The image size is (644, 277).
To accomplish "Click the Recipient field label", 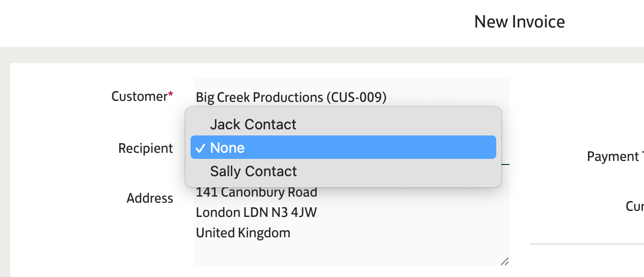I will (145, 148).
